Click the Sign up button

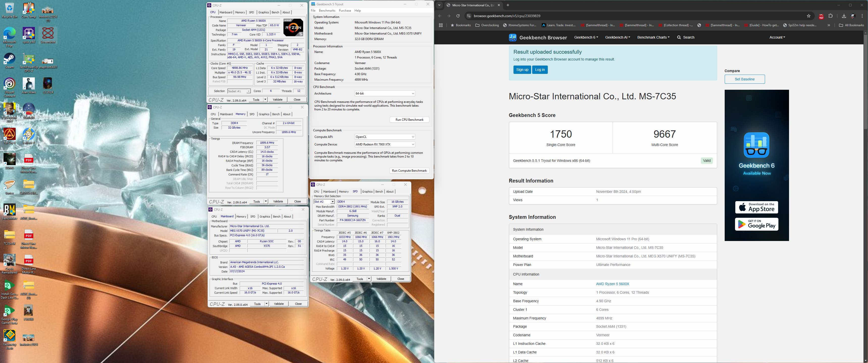click(x=522, y=70)
